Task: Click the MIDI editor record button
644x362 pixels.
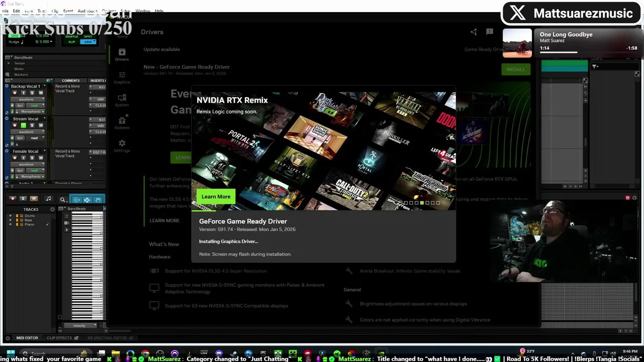Action: 13,199
